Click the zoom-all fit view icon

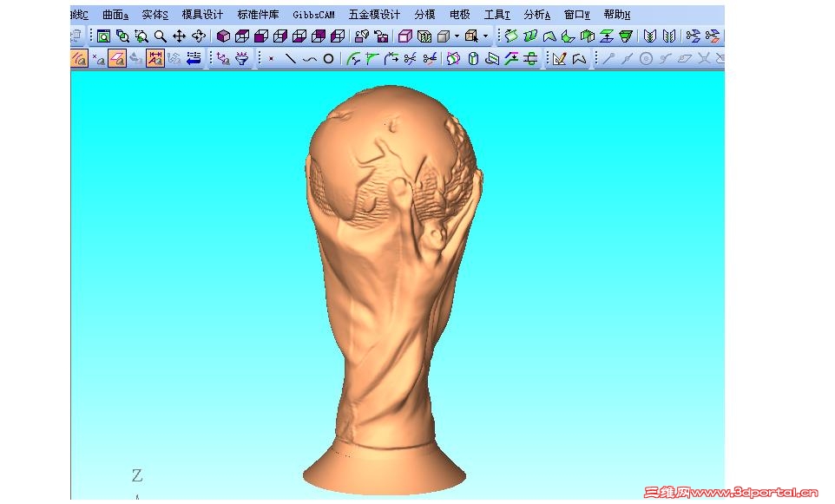[x=103, y=36]
